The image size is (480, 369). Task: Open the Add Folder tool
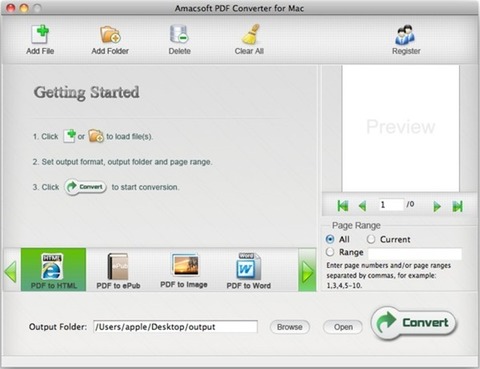coord(110,39)
